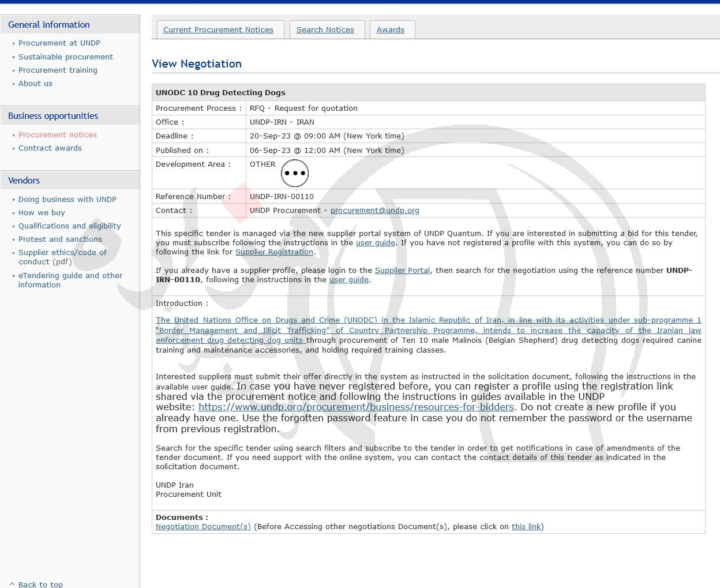Open Qualifications and eligibility page

point(69,226)
